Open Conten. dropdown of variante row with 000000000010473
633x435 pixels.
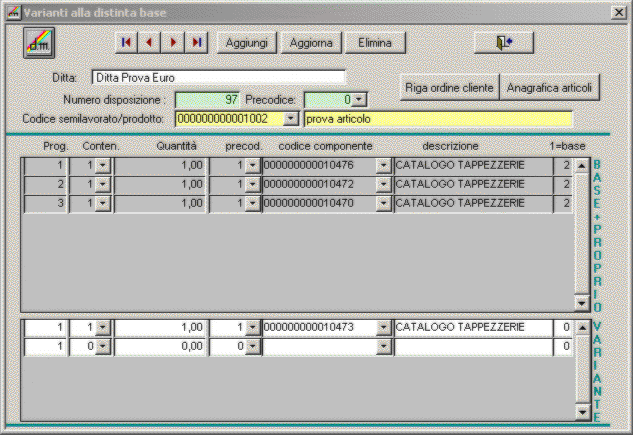(x=103, y=327)
